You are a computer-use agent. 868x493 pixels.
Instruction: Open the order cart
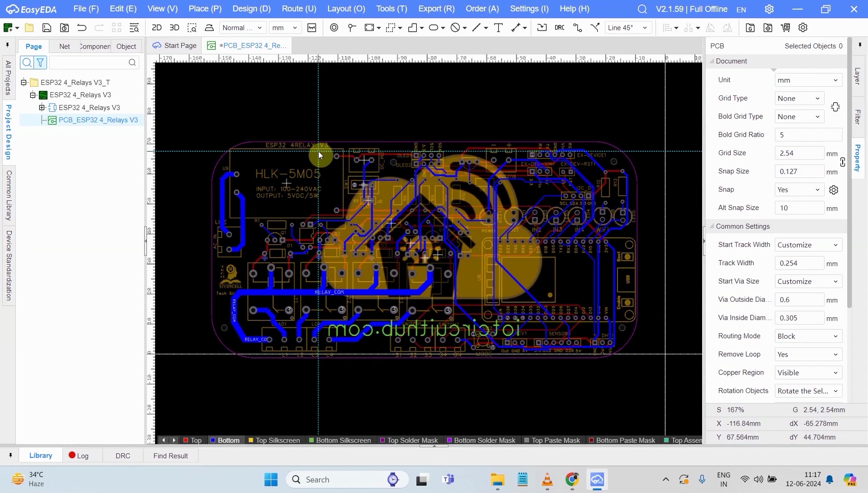click(x=786, y=28)
